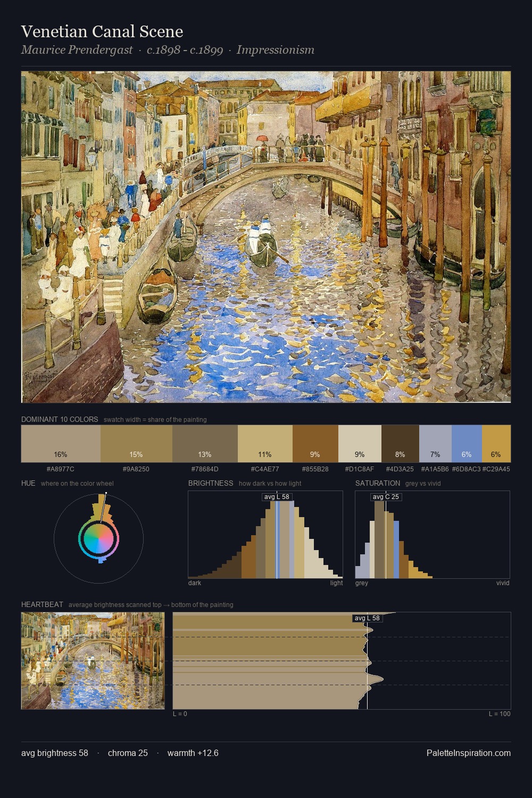Click the 'light' axis label
Screen dimensions: 532x798
coord(337,583)
